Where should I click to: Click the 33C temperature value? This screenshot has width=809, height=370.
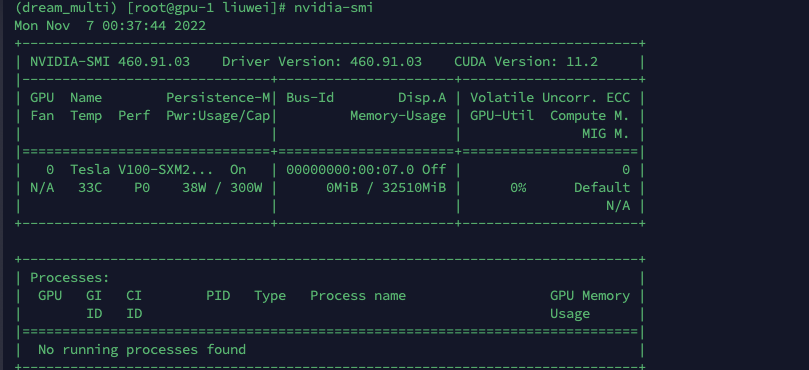pyautogui.click(x=90, y=188)
